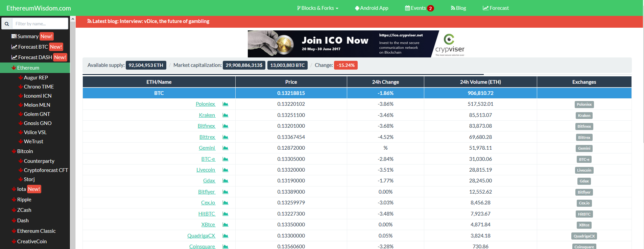Click the red arrow beside Augur REP
This screenshot has height=249, width=644.
21,77
